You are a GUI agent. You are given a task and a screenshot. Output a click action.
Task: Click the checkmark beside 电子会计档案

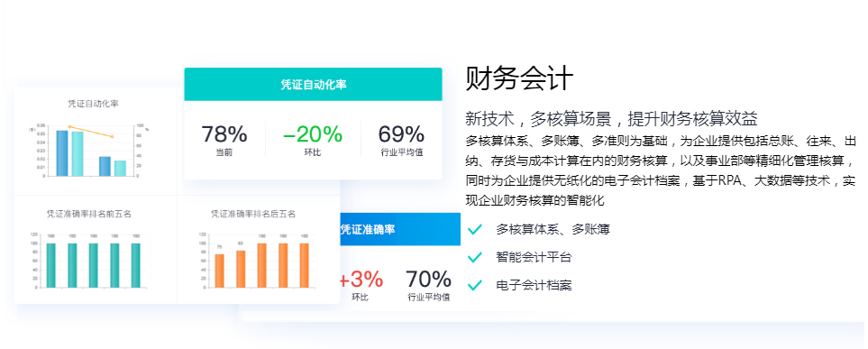[474, 285]
